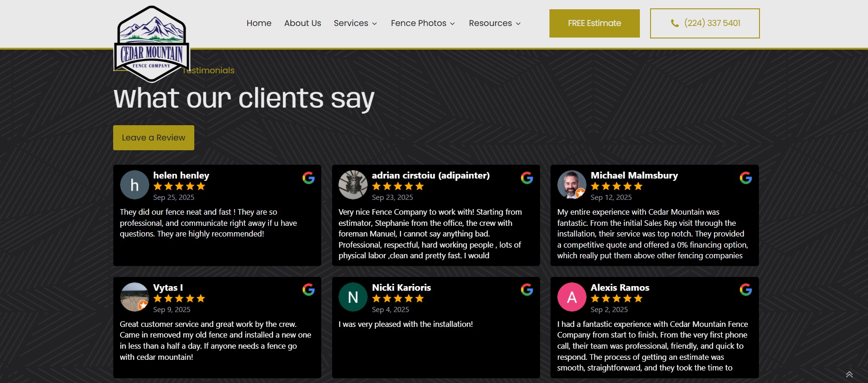The height and width of the screenshot is (383, 868).
Task: Click Google icon on Alexis Ramos's review
Action: (x=746, y=290)
